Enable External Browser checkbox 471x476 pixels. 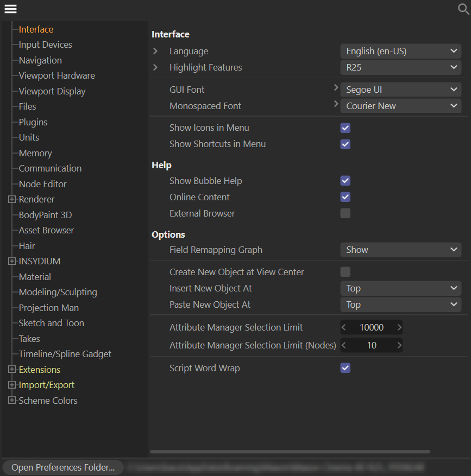pos(345,213)
